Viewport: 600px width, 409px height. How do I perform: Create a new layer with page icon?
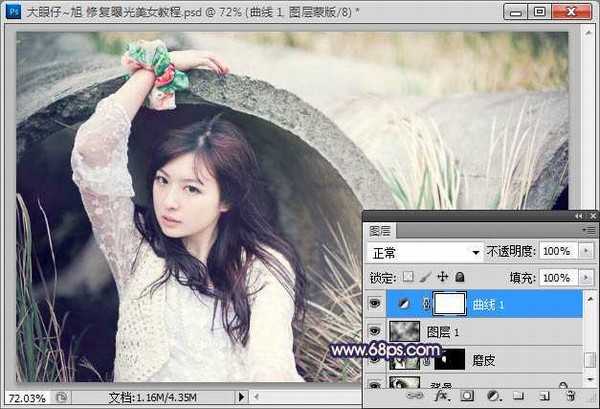tap(544, 396)
